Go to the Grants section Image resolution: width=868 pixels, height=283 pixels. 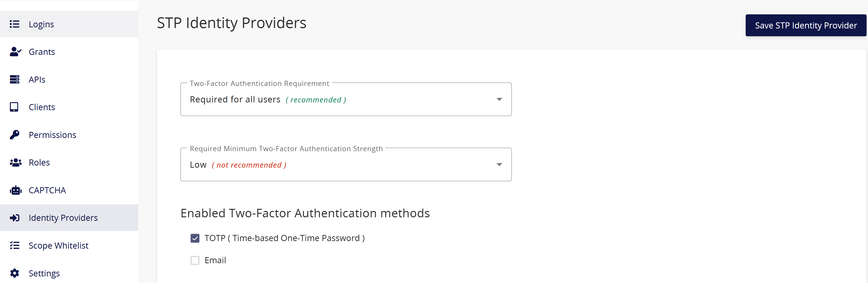point(69,52)
